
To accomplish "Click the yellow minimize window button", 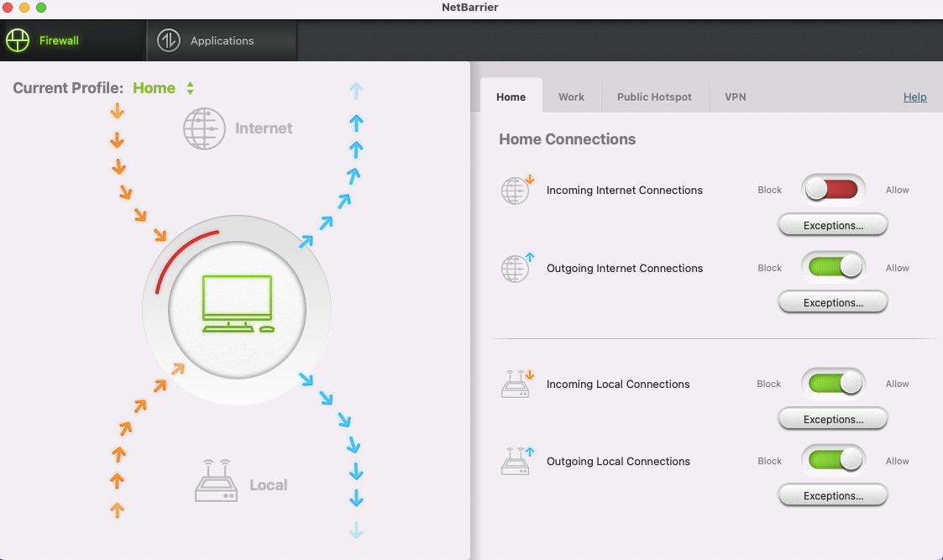I will point(24,8).
